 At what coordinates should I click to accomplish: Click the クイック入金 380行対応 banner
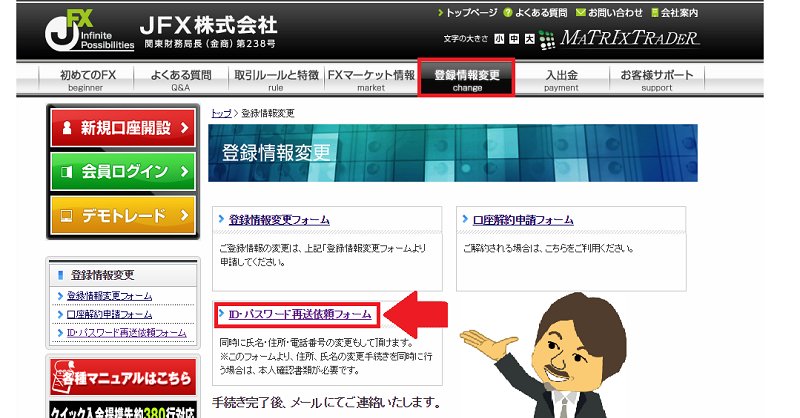(x=123, y=410)
